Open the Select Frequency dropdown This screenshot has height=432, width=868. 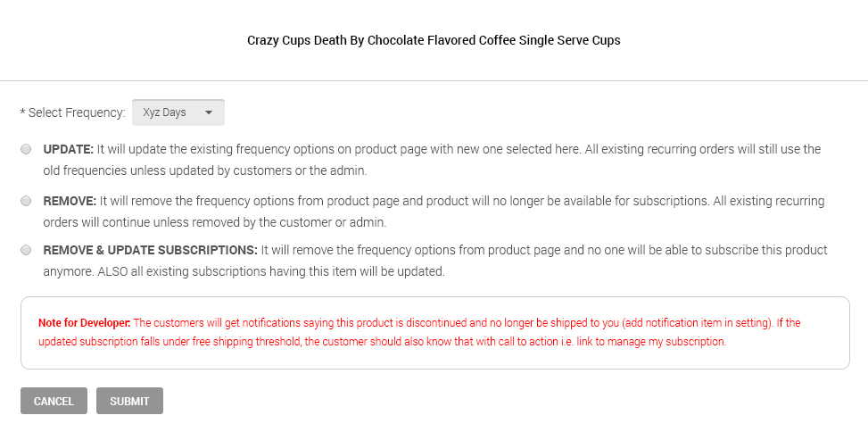click(178, 112)
